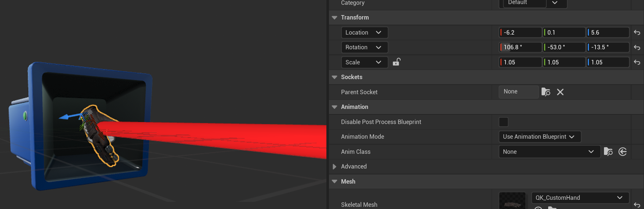Image resolution: width=644 pixels, height=209 pixels.
Task: Expand the Advanced animation section
Action: 334,167
